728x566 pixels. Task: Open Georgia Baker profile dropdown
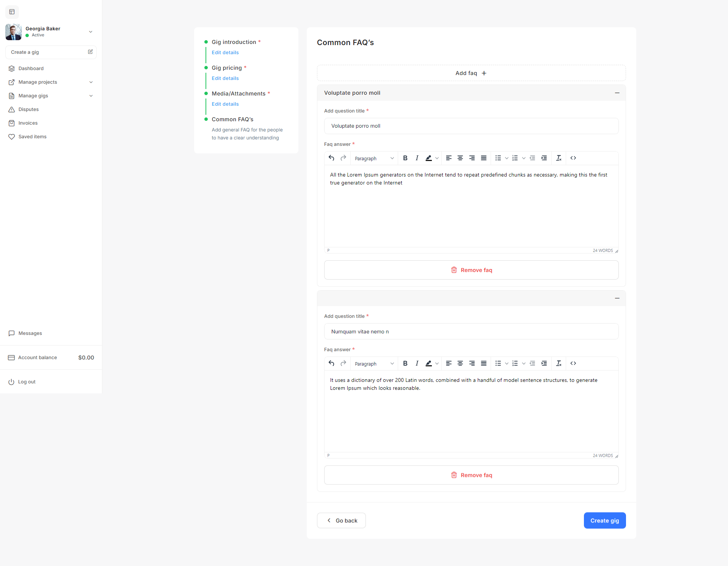(x=90, y=32)
